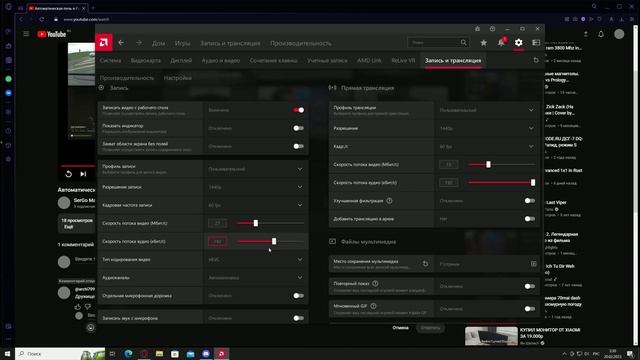Replay the YouTube video
Image resolution: width=640 pixels, height=360 pixels.
(69, 174)
